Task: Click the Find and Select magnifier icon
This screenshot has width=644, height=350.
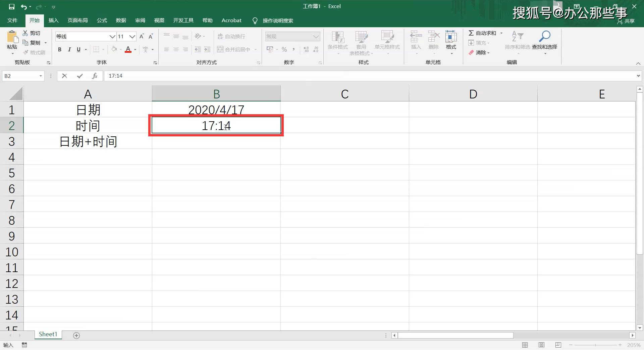Action: 544,36
